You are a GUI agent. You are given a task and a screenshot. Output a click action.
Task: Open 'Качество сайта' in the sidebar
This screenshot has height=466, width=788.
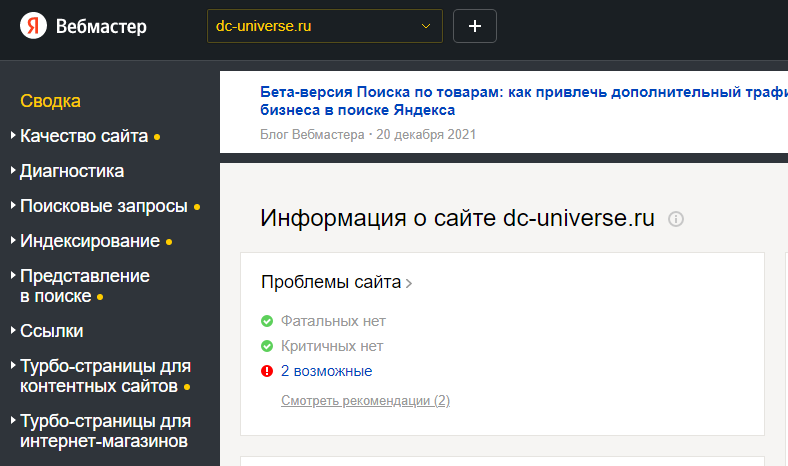click(x=84, y=136)
